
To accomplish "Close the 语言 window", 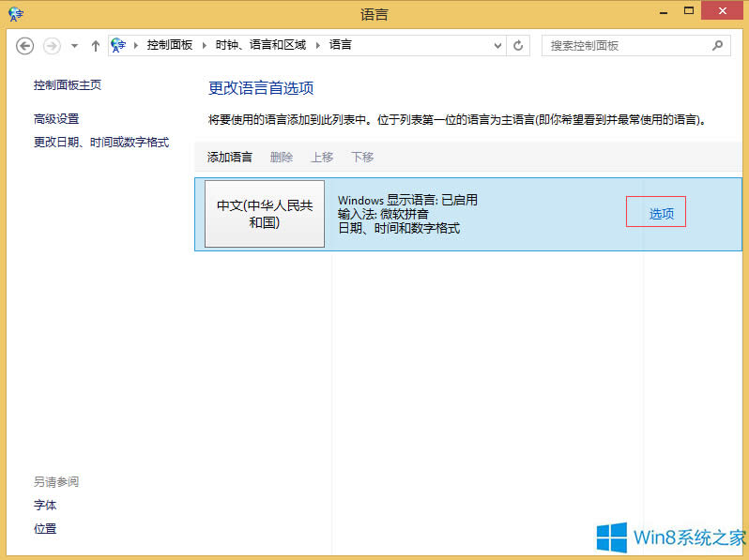I will 723,10.
